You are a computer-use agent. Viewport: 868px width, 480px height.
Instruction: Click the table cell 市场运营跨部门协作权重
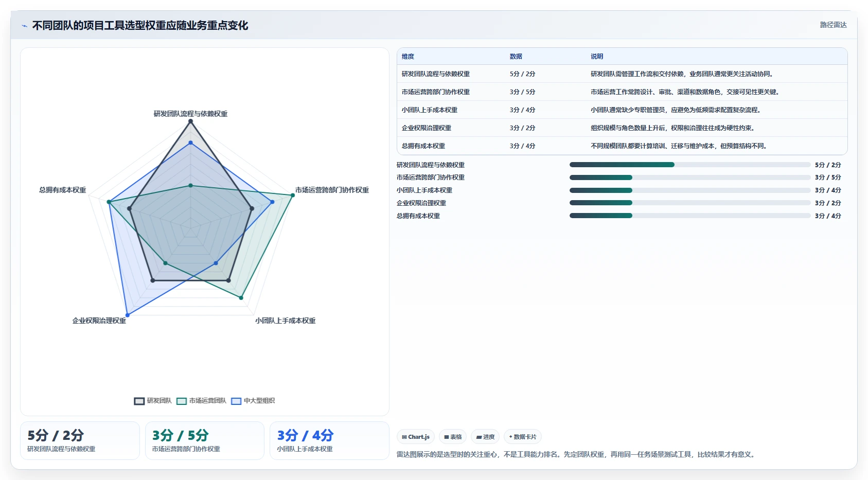[x=436, y=92]
